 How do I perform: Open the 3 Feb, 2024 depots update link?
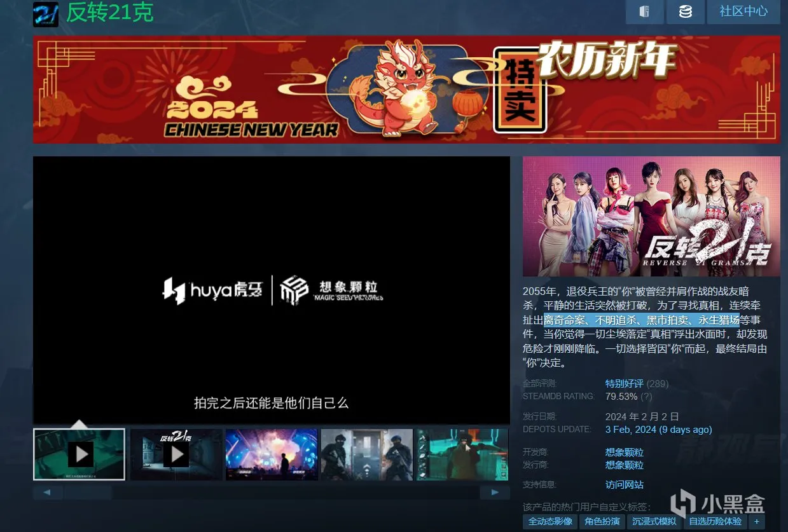point(658,430)
